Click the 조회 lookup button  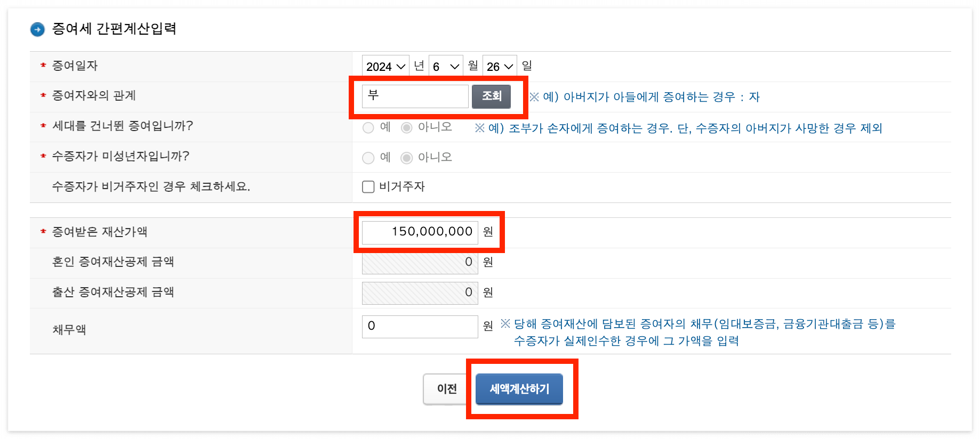pos(491,96)
